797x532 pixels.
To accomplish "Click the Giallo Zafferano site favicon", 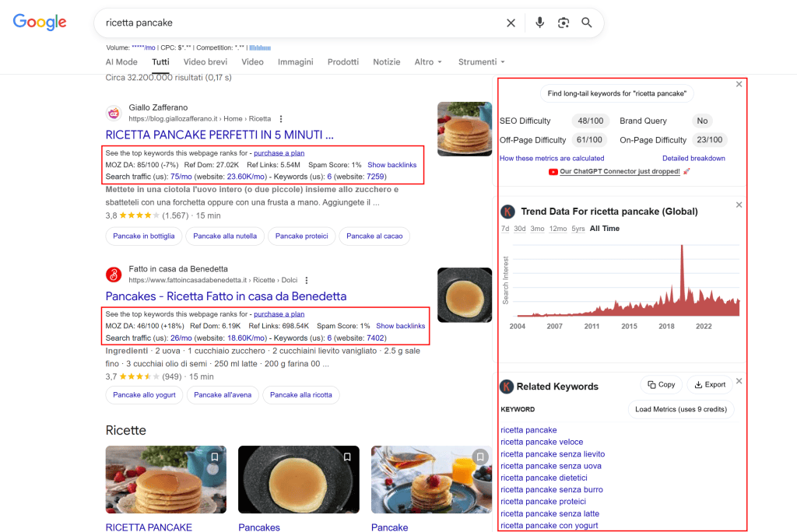I will (114, 114).
